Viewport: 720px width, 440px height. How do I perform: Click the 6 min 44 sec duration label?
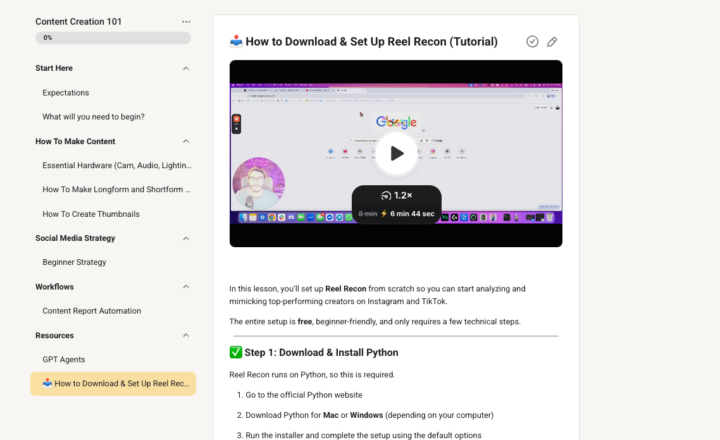412,214
